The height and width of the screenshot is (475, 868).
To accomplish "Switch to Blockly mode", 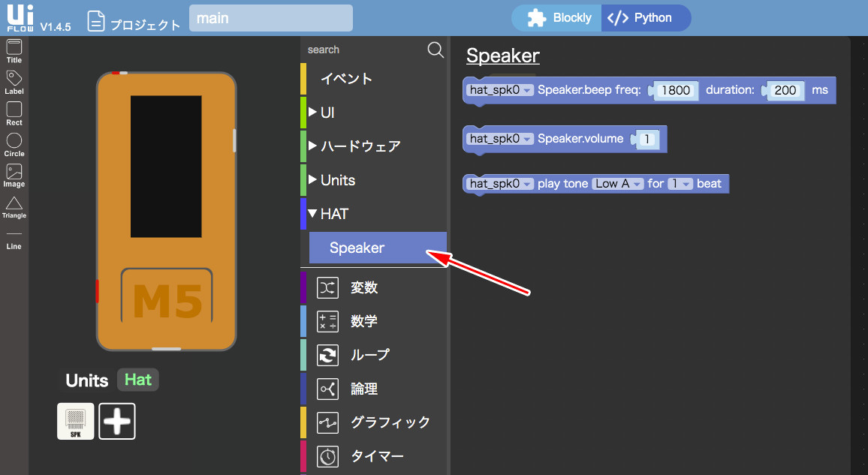I will (559, 18).
